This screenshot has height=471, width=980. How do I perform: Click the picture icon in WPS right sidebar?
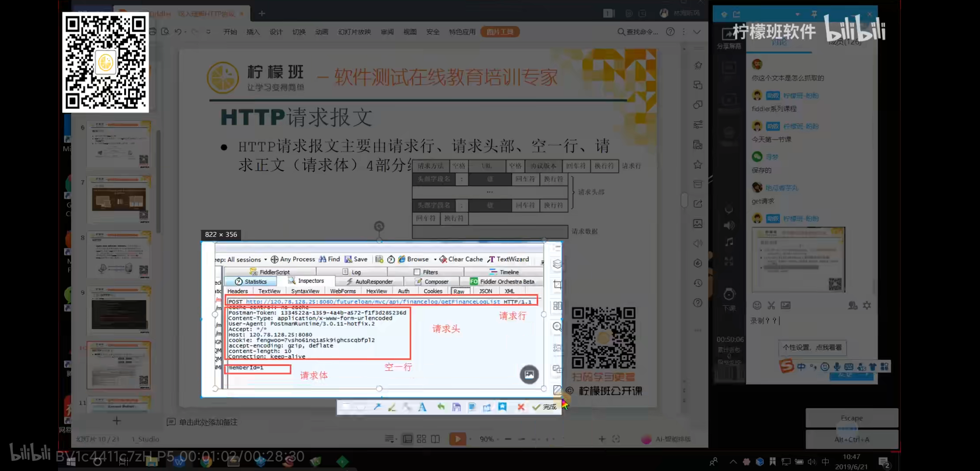(x=698, y=224)
